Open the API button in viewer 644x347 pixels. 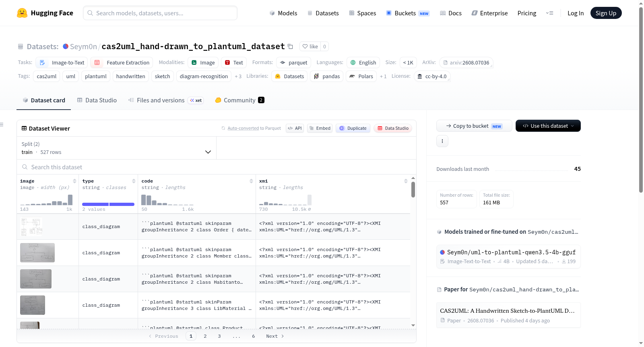(295, 128)
